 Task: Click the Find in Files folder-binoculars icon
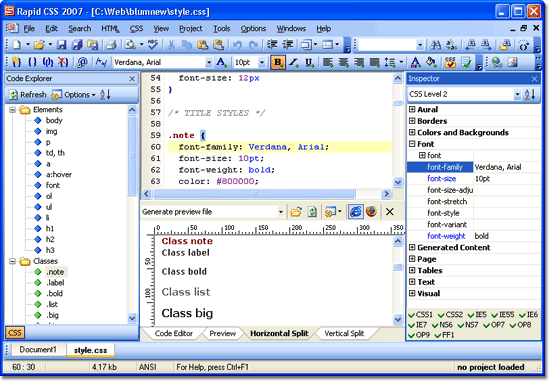tap(505, 45)
